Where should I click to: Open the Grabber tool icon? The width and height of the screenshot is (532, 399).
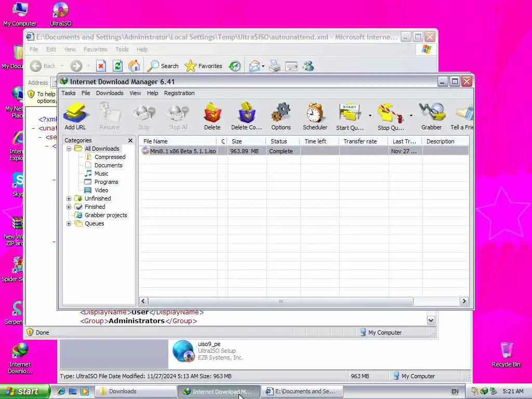431,116
